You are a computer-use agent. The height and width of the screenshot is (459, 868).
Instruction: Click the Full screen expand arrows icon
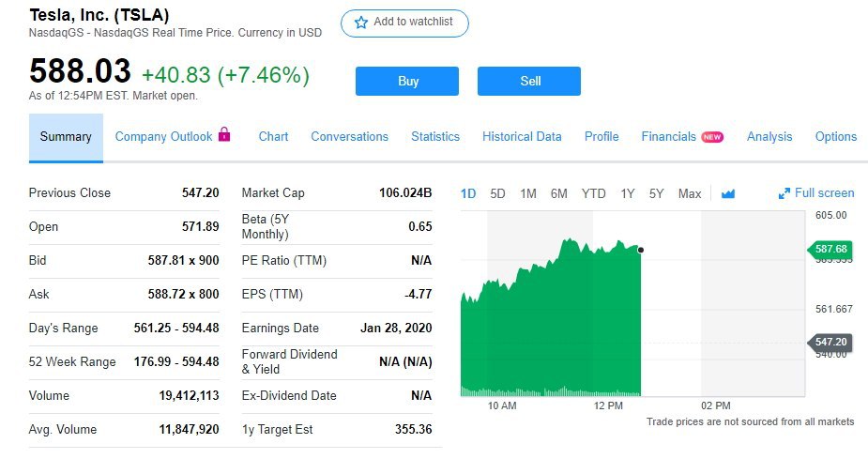pos(784,193)
